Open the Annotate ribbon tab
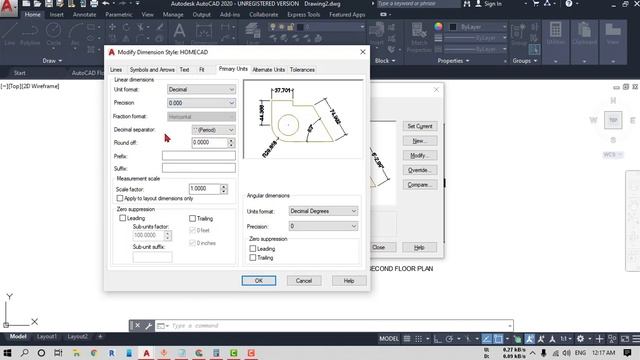The height and width of the screenshot is (360, 640). (x=84, y=14)
